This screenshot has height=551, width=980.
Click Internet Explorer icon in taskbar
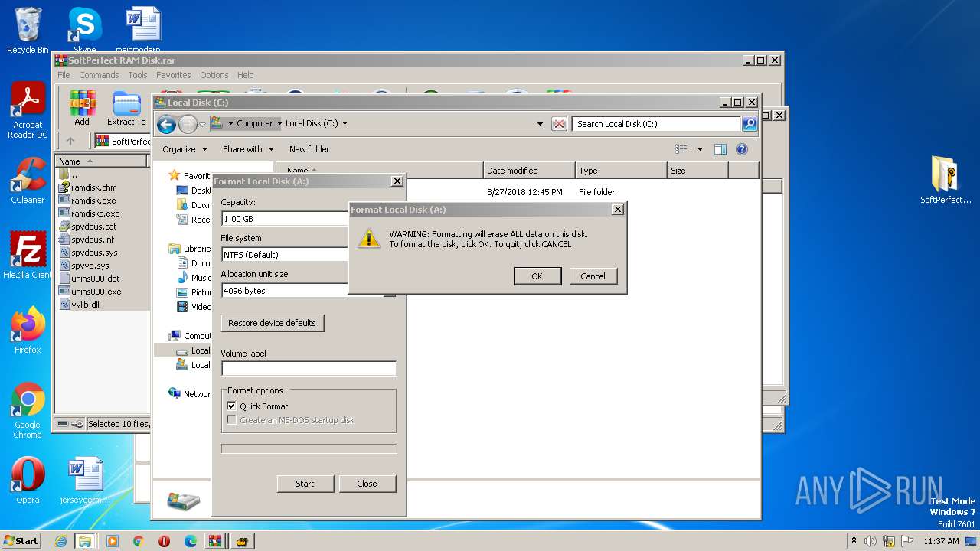pos(60,541)
